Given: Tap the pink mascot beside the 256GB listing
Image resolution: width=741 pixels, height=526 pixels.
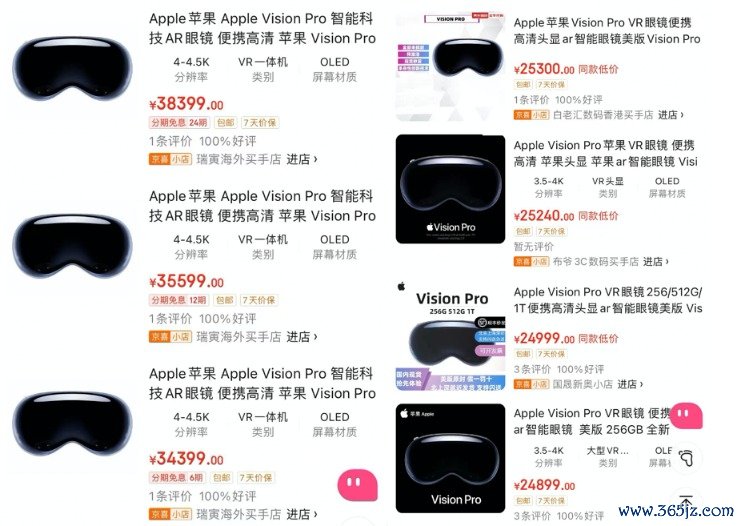Looking at the screenshot, I should 686,415.
